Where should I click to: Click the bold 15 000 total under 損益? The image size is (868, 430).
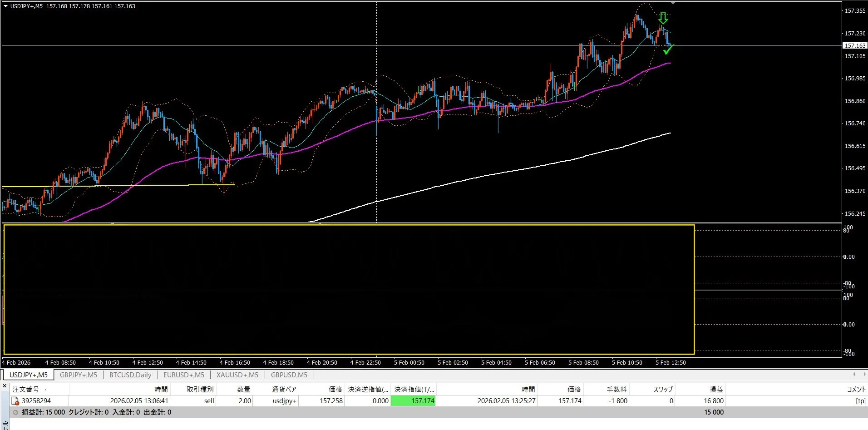click(714, 412)
